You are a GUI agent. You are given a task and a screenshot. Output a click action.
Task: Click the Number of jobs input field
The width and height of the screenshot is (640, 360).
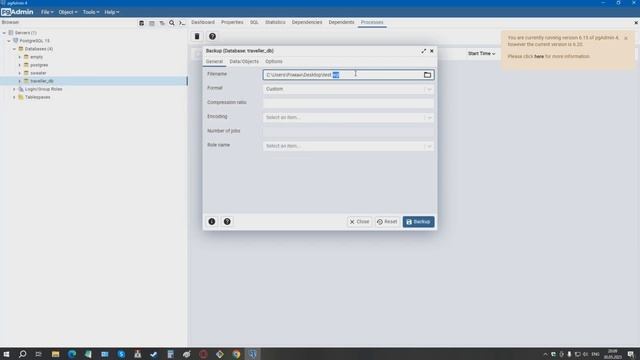pos(348,132)
